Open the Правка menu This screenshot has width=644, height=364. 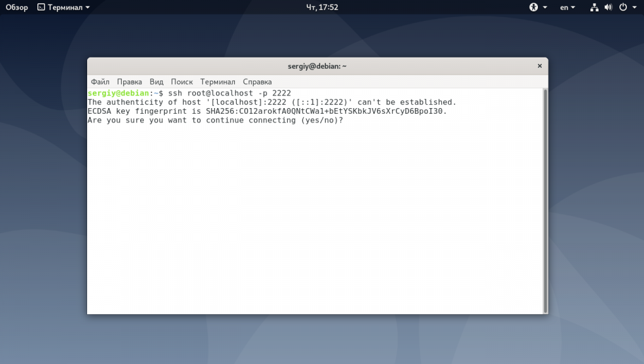point(129,82)
